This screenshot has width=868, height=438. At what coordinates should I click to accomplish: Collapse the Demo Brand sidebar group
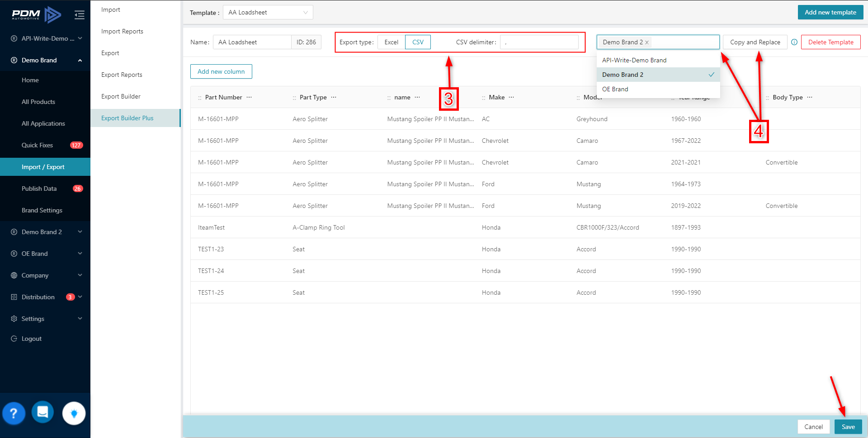click(x=45, y=60)
